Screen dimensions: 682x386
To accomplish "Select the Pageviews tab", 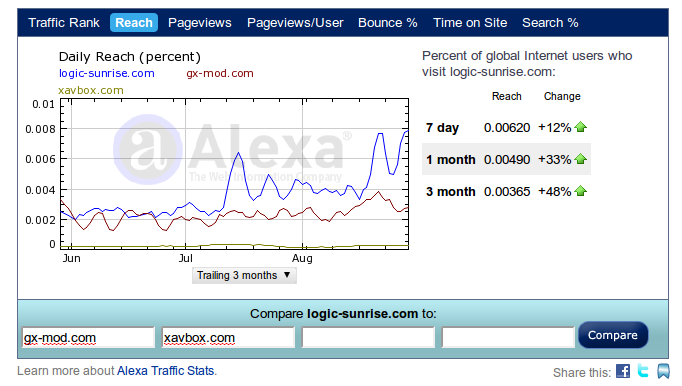I will tap(200, 23).
